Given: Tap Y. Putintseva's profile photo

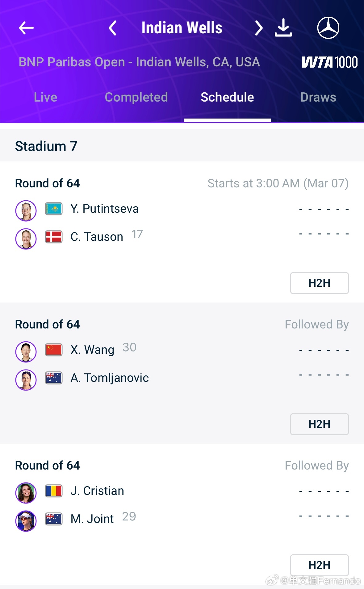Looking at the screenshot, I should pos(26,211).
